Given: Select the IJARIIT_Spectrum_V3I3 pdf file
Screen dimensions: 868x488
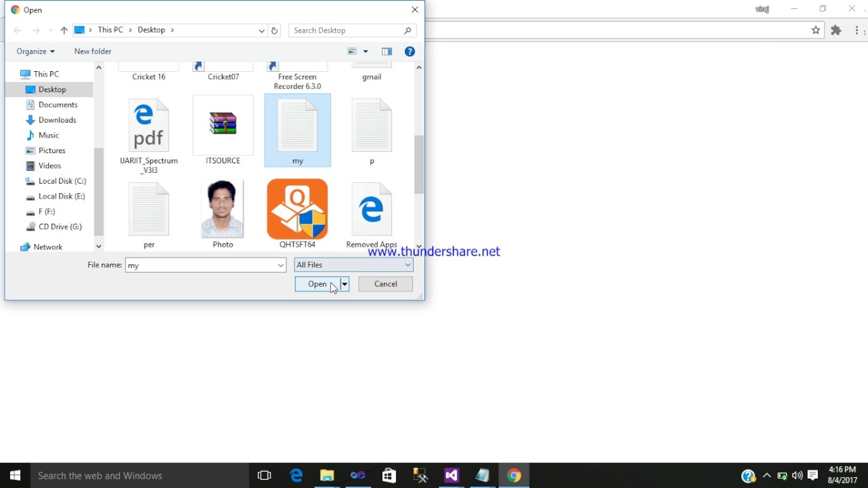Looking at the screenshot, I should [149, 136].
